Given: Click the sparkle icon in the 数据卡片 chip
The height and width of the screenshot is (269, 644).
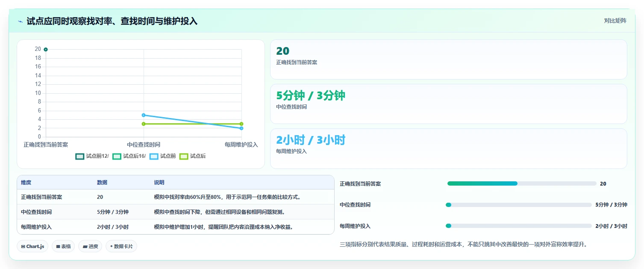Looking at the screenshot, I should click(112, 246).
